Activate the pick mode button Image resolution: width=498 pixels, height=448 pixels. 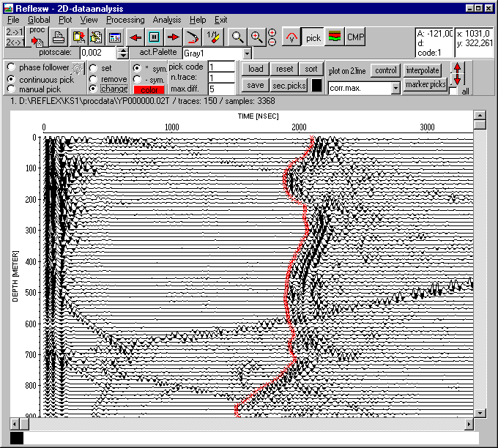313,37
